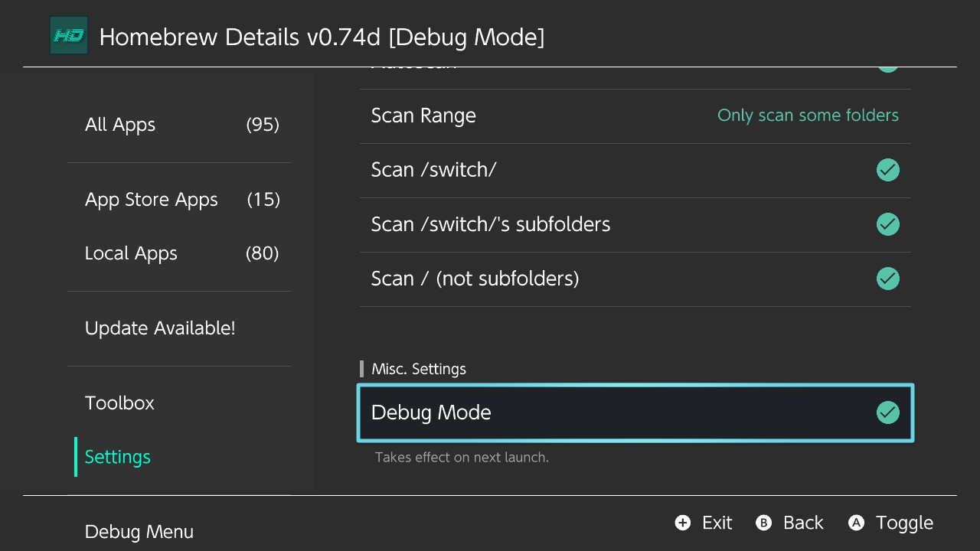Click the Homebrew Details HD logo icon
Viewport: 980px width, 551px height.
(69, 36)
